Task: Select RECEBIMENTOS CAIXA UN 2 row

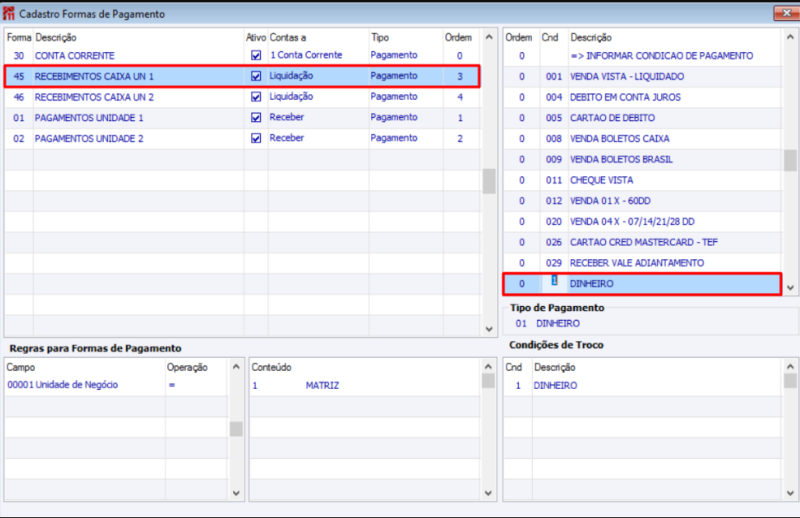Action: coord(242,97)
